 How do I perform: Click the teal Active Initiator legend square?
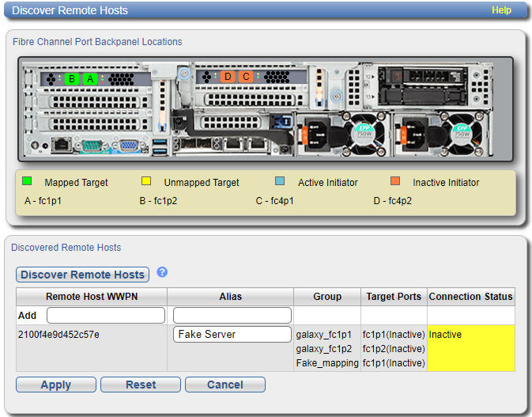pos(281,182)
